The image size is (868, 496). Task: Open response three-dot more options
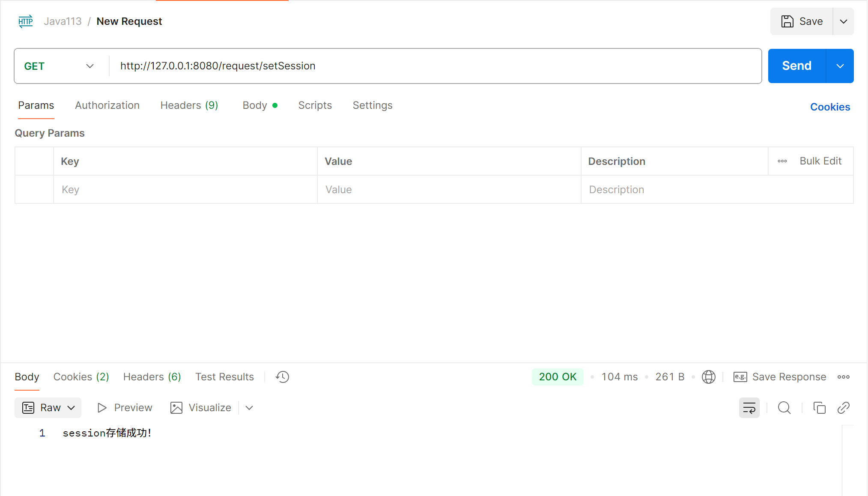click(x=843, y=377)
